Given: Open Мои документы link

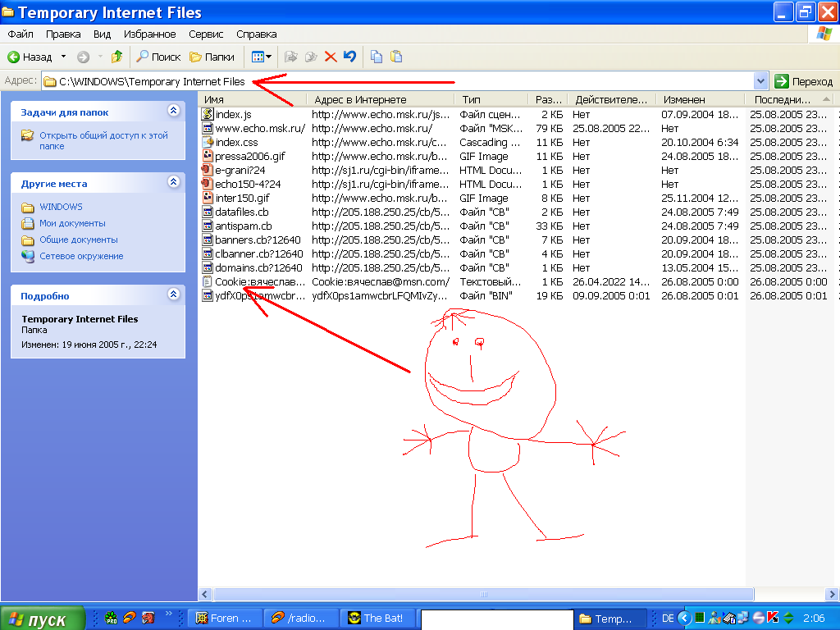Looking at the screenshot, I should [x=72, y=223].
